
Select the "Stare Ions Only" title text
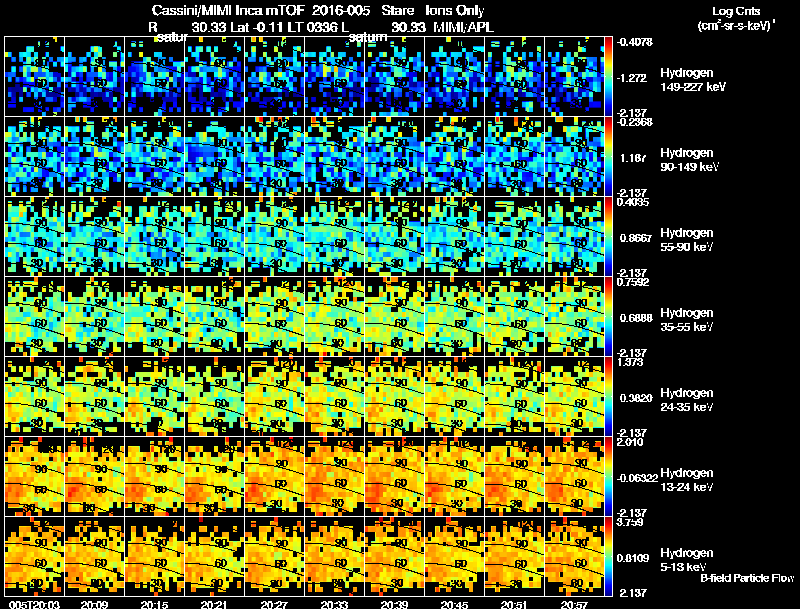(433, 11)
